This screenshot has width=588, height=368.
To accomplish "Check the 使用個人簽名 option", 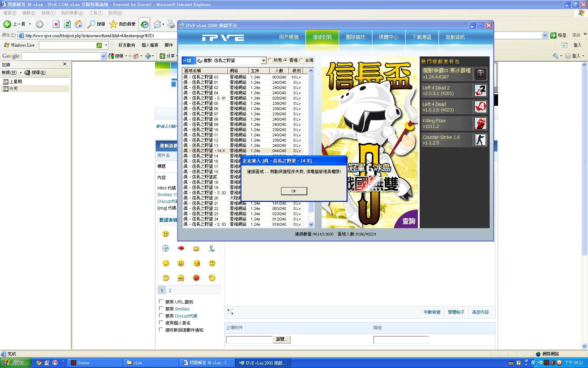I will tap(161, 322).
